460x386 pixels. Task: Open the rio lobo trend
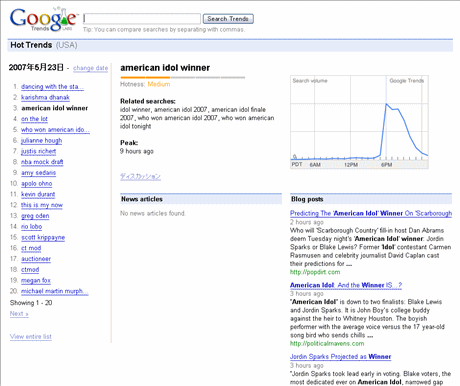[x=32, y=226]
